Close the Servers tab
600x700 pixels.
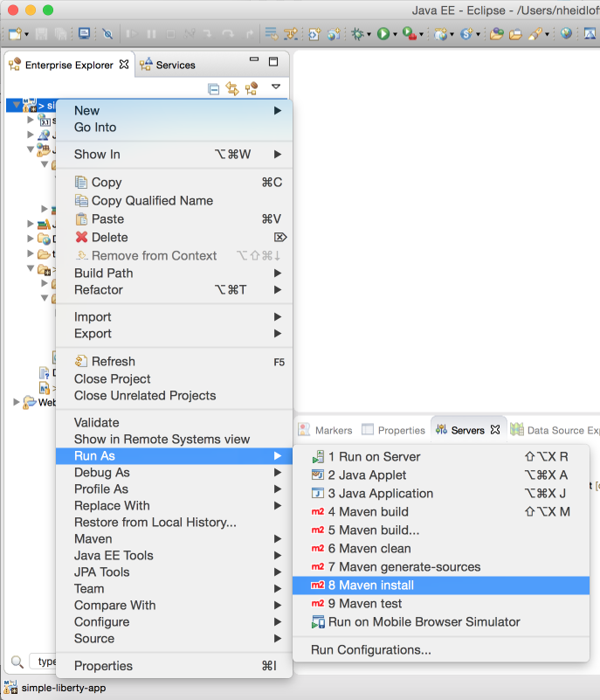click(495, 429)
